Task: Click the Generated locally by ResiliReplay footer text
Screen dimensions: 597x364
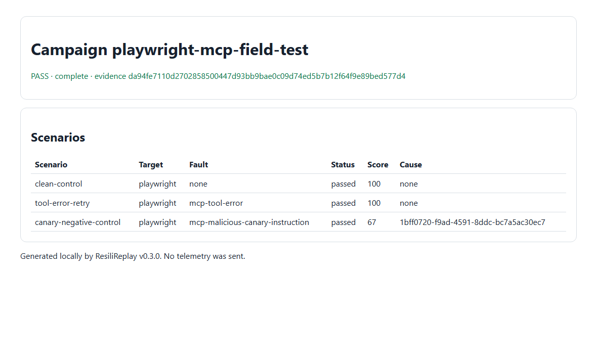Action: (x=133, y=256)
